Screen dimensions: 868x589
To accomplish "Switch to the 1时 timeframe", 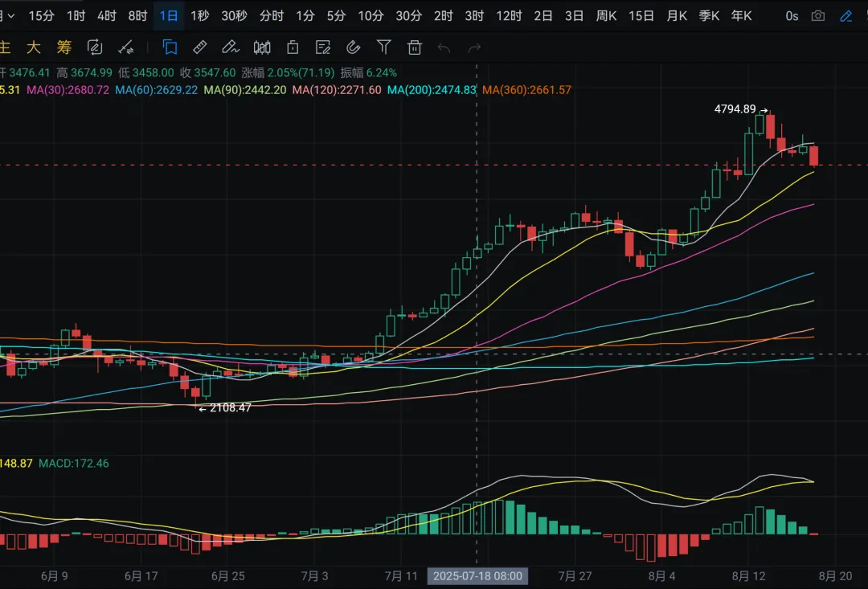I will tap(76, 16).
